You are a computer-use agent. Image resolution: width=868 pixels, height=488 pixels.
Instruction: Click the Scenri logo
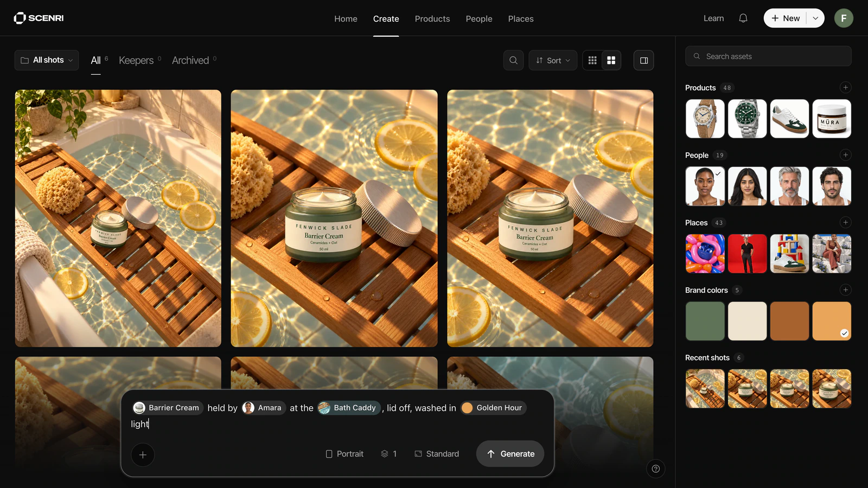tap(39, 18)
